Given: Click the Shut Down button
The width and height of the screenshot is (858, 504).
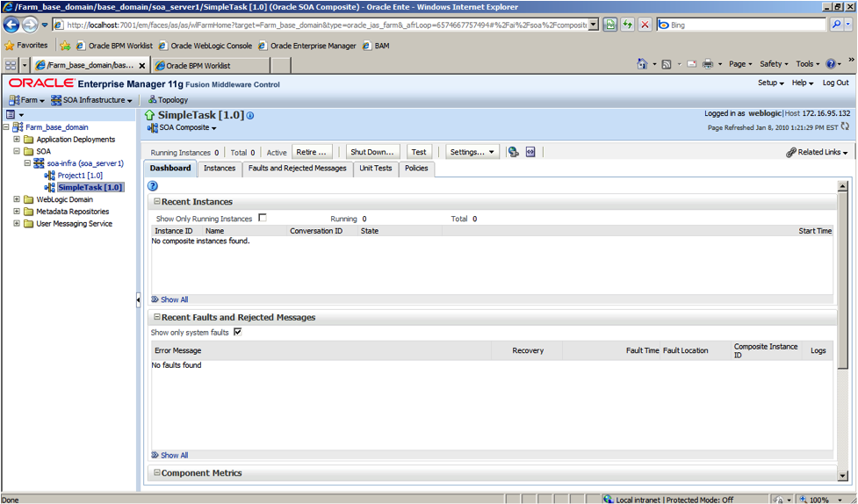Looking at the screenshot, I should click(372, 152).
